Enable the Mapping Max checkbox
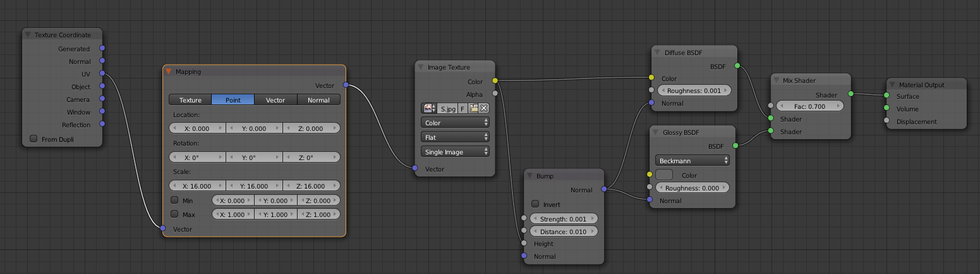 pyautogui.click(x=174, y=215)
